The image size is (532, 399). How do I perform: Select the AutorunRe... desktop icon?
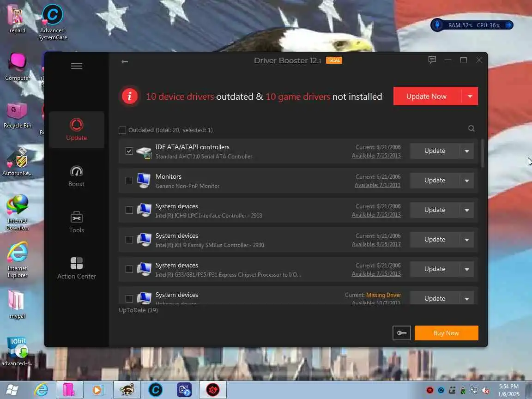click(17, 162)
